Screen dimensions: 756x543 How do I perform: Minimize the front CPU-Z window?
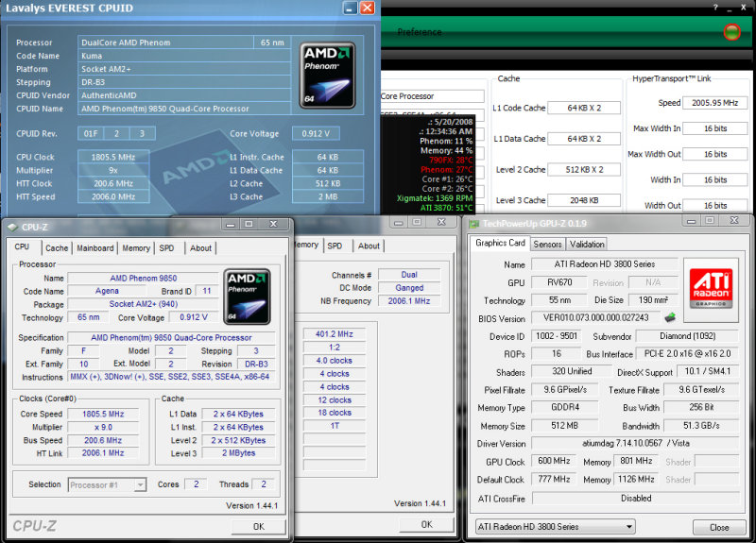tap(231, 224)
